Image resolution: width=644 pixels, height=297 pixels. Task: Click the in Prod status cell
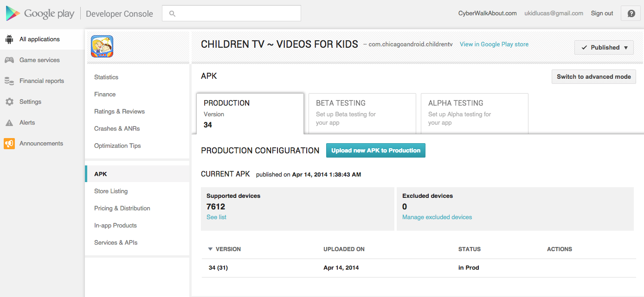tap(469, 268)
